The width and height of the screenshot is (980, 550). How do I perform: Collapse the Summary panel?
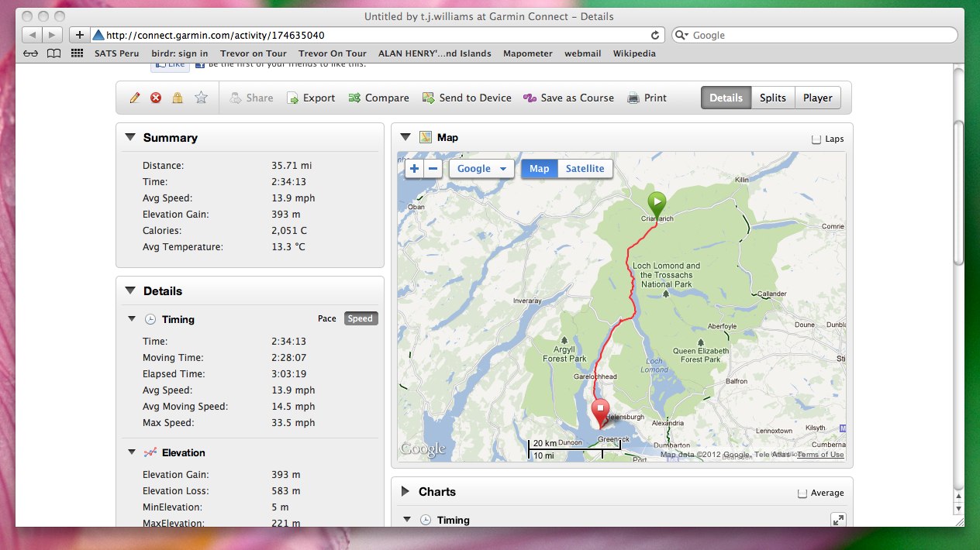coord(130,138)
